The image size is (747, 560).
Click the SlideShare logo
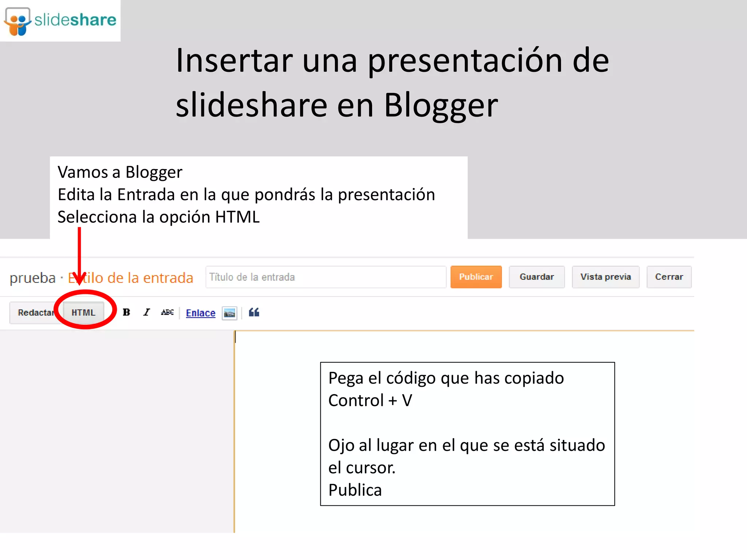(60, 21)
